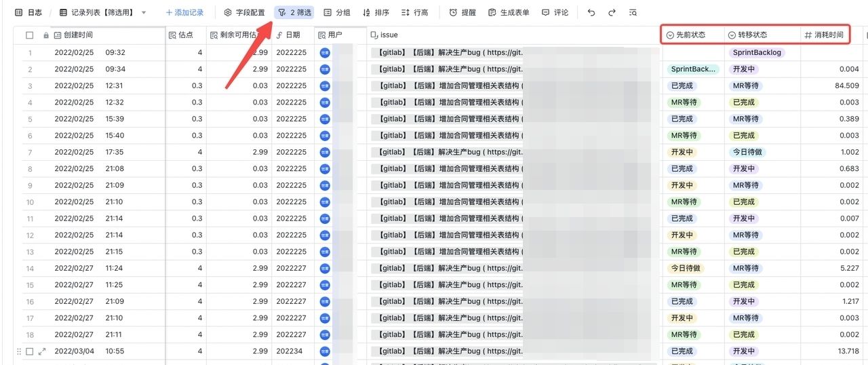Open the 评论 comments panel
The height and width of the screenshot is (365, 868).
(555, 12)
